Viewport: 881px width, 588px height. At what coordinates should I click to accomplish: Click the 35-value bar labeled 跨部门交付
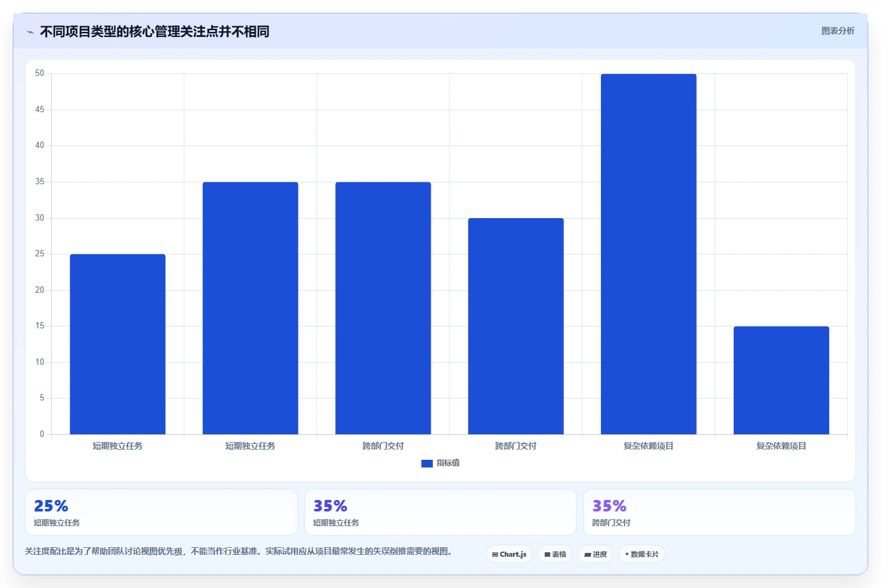click(x=383, y=308)
